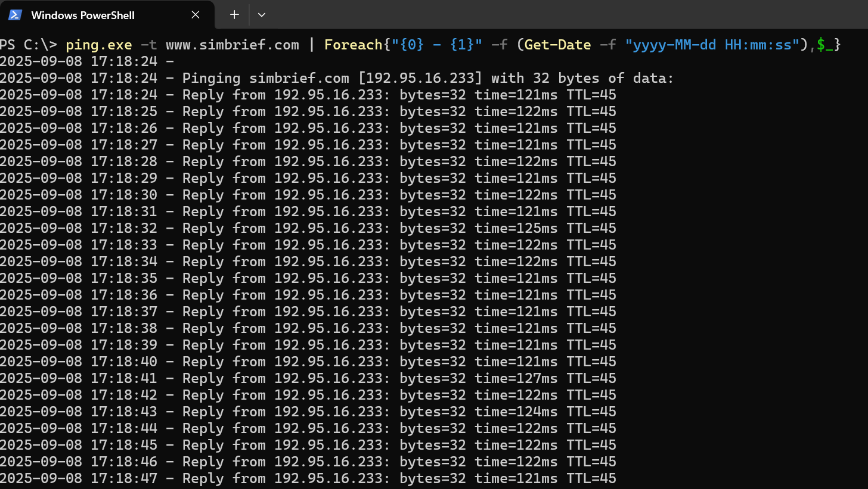Click the reply line stamped 17:18:37
Image resolution: width=868 pixels, height=489 pixels.
308,312
